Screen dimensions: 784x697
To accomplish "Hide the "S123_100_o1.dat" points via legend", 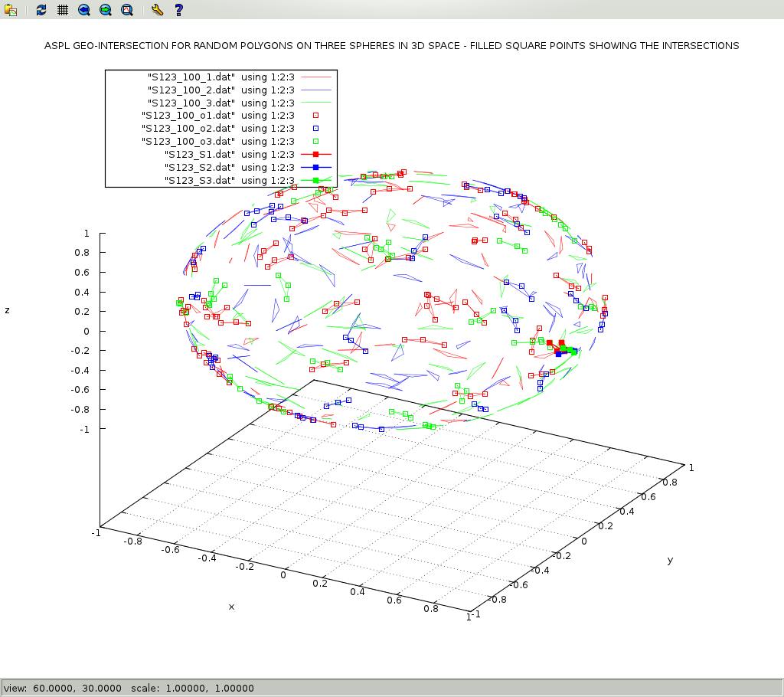I will 217,116.
